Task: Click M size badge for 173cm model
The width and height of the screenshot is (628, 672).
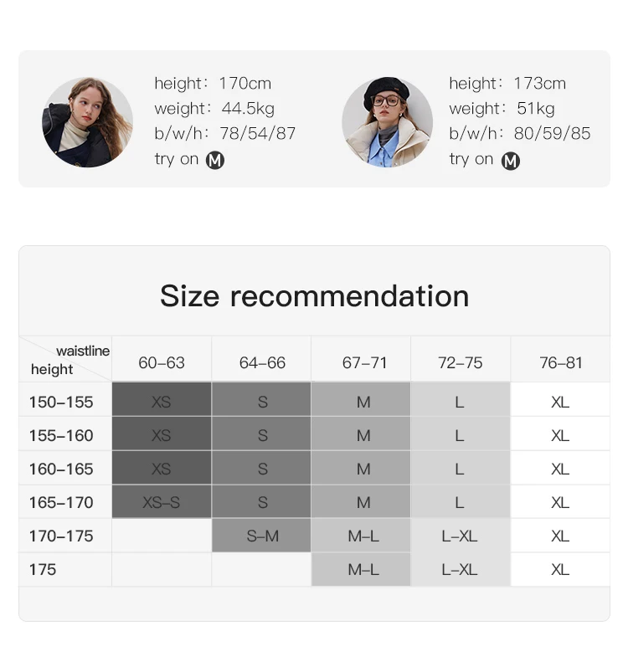Action: click(x=511, y=162)
